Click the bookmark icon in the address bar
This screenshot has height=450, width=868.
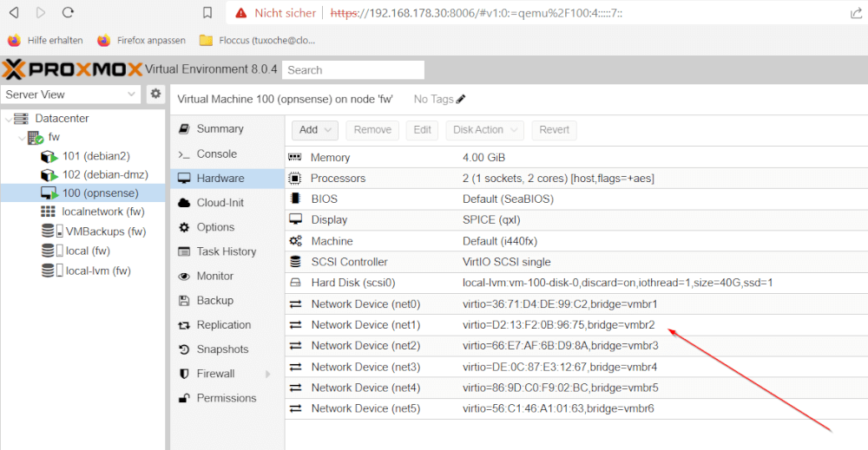[207, 12]
